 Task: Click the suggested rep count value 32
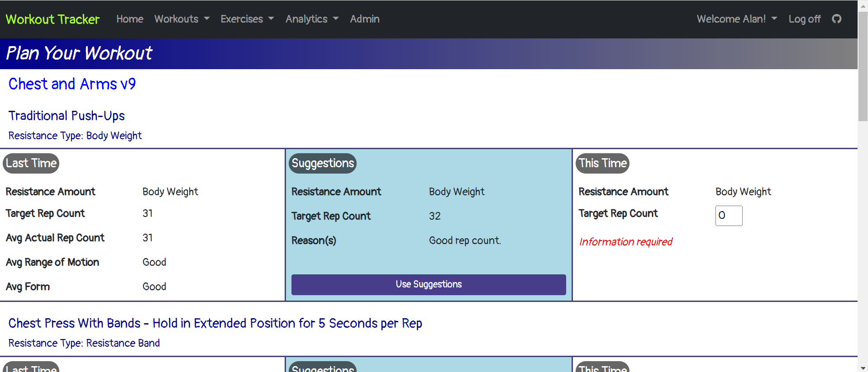coord(435,216)
